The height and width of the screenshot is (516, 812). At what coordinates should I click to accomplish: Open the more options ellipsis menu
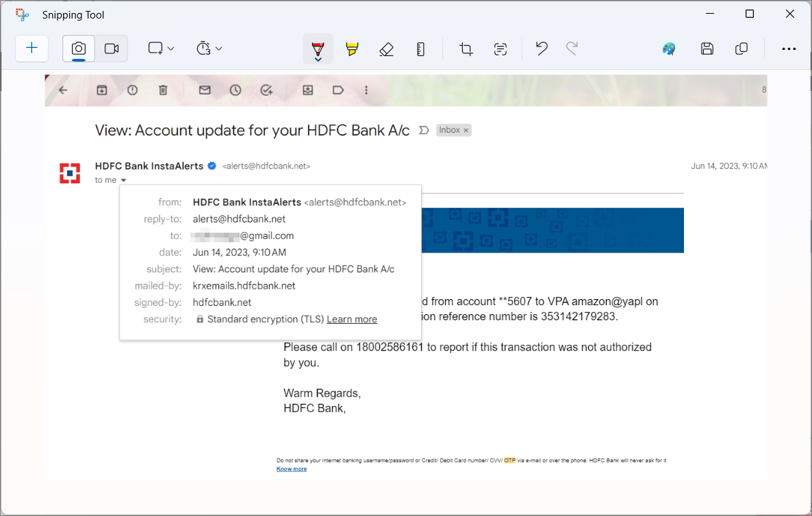coord(789,49)
